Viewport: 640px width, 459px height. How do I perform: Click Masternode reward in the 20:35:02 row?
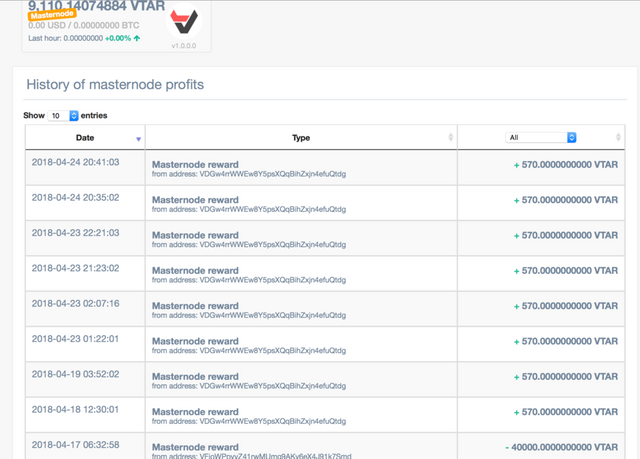click(x=195, y=200)
